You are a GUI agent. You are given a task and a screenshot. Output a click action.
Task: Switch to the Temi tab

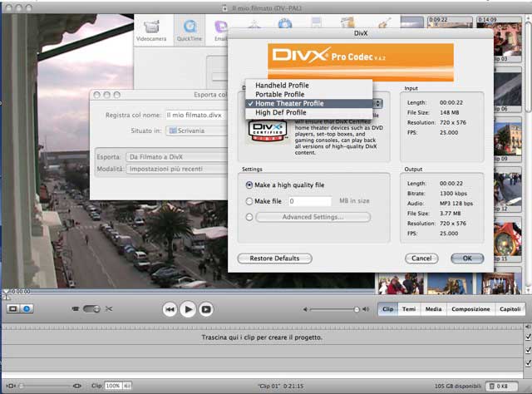tap(409, 309)
